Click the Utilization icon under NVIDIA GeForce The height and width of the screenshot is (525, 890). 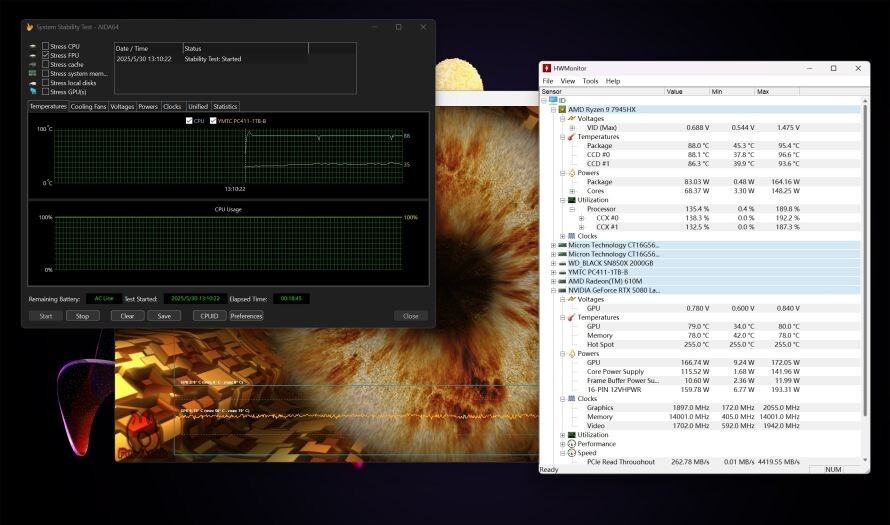click(x=572, y=435)
